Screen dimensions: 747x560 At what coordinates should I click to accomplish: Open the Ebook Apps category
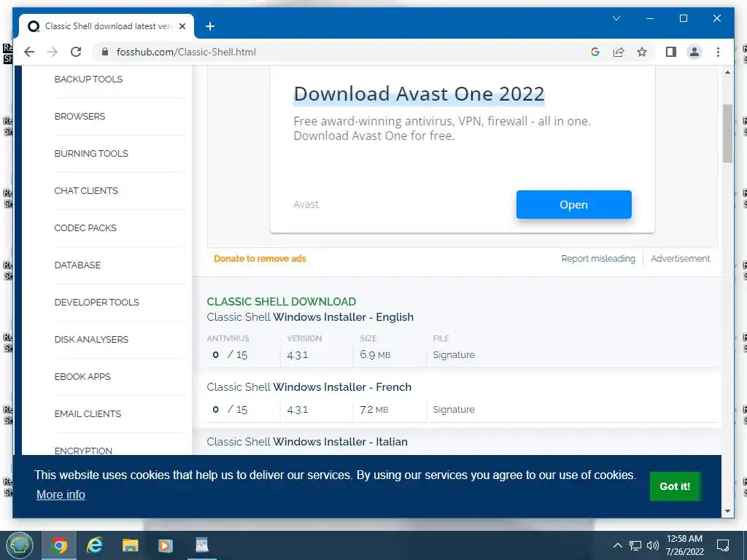(82, 376)
